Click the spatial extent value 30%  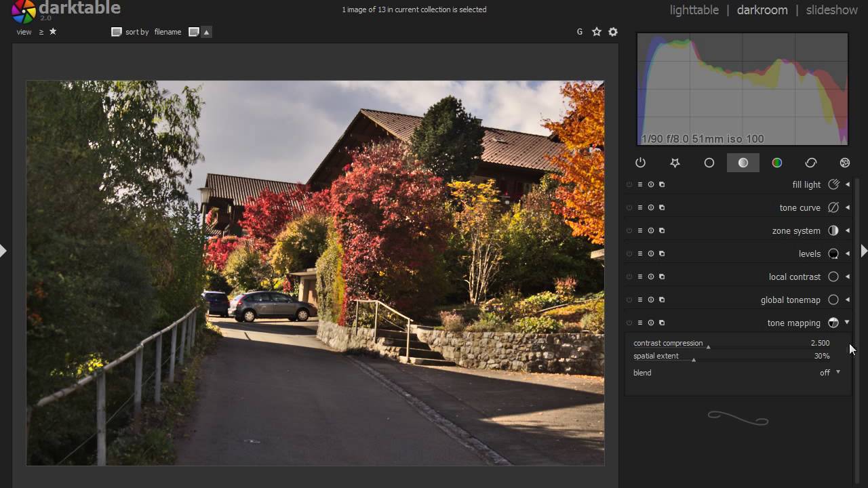click(822, 356)
